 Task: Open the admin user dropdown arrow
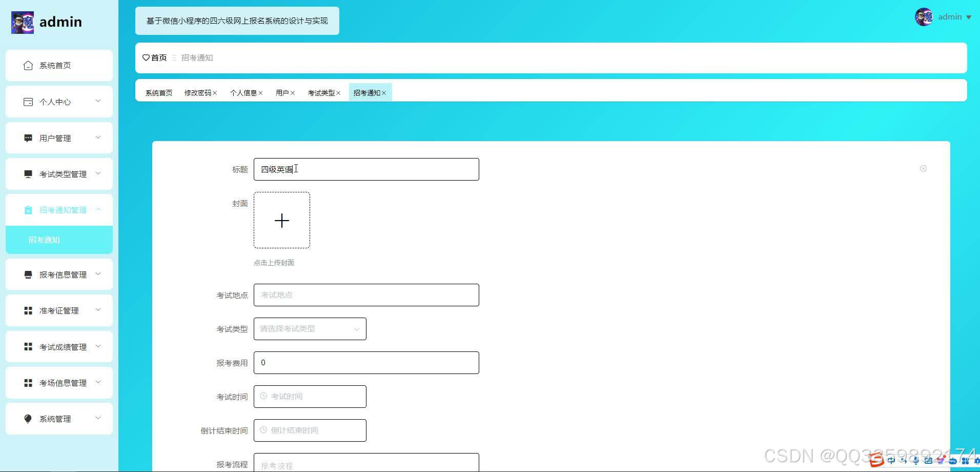(x=969, y=17)
